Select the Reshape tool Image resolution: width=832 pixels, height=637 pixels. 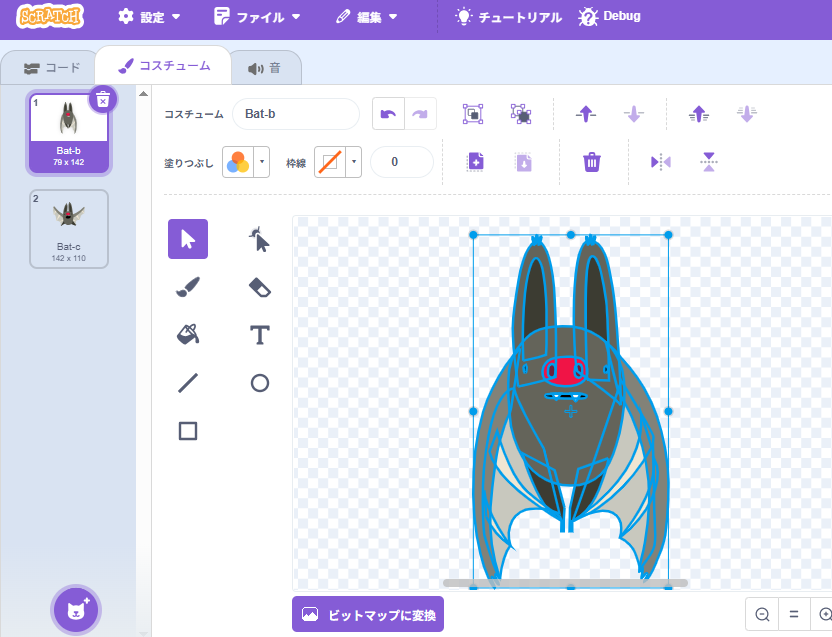pyautogui.click(x=259, y=239)
